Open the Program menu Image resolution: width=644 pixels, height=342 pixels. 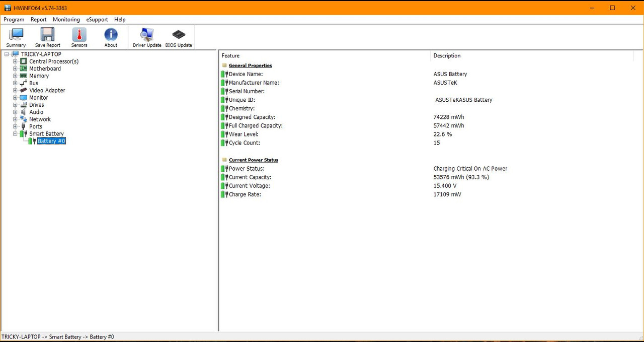coord(14,20)
